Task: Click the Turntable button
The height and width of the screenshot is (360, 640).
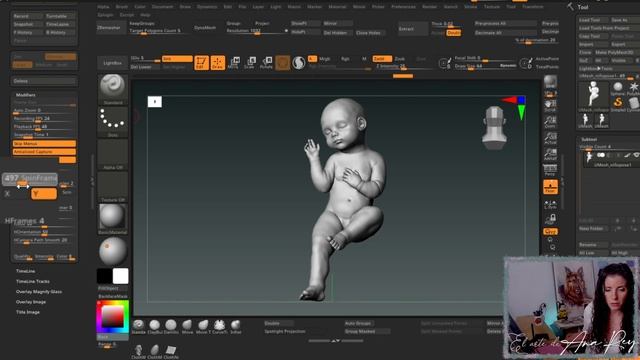Action: (60, 16)
